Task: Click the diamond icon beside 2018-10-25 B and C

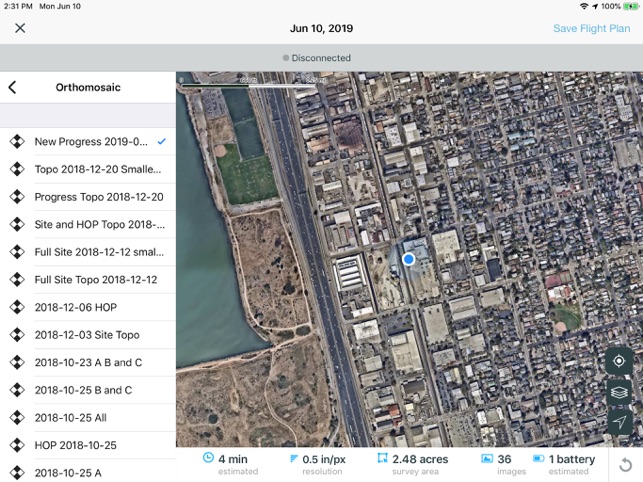Action: (17, 390)
